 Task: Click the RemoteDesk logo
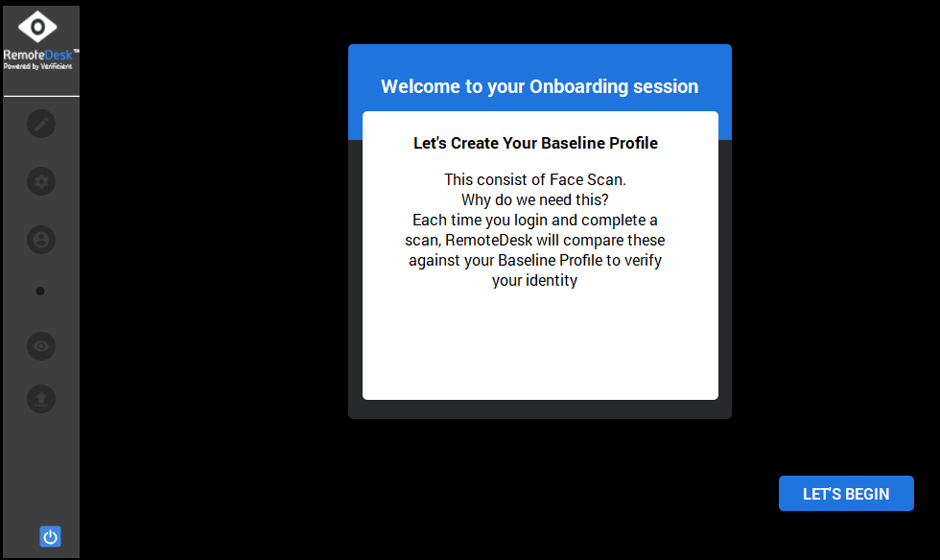click(40, 40)
